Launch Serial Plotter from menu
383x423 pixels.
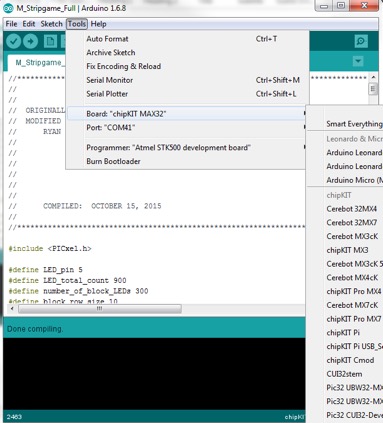(x=187, y=94)
